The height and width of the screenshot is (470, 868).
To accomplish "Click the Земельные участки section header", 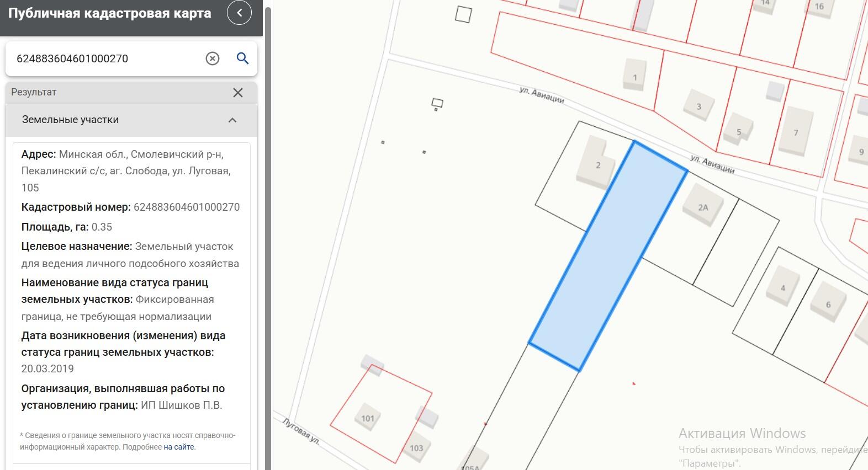I will pos(131,120).
